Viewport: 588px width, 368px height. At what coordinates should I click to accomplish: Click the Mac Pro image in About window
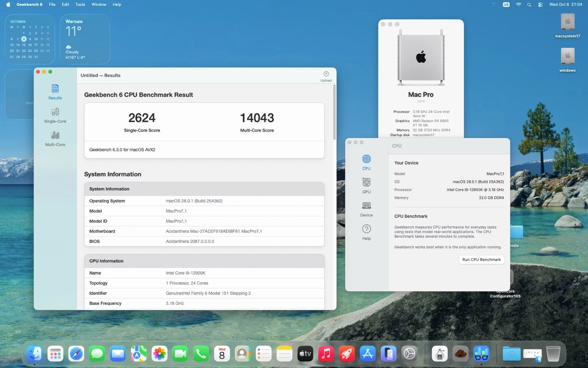[421, 57]
